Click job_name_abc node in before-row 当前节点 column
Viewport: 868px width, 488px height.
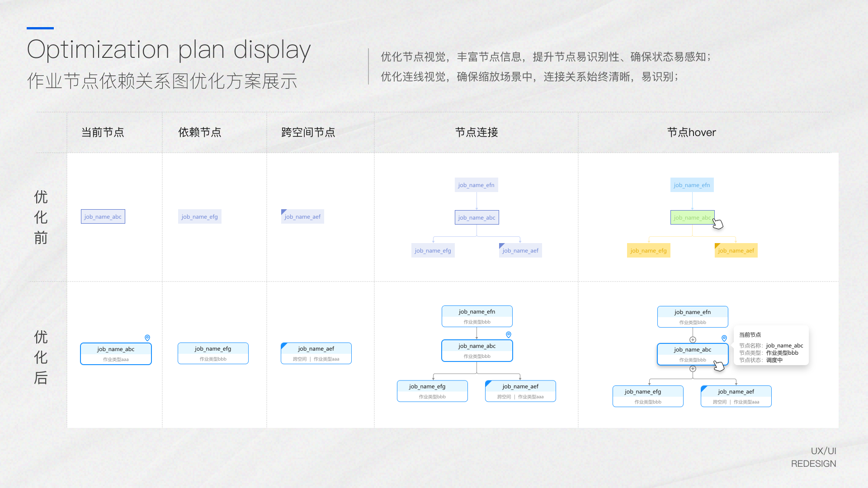(x=103, y=216)
